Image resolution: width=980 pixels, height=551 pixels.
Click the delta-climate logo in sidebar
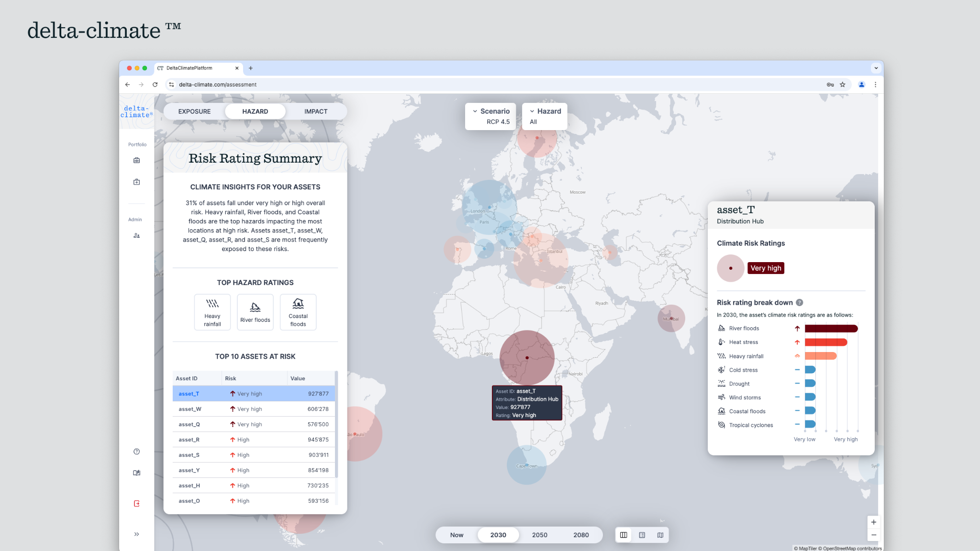click(x=136, y=111)
